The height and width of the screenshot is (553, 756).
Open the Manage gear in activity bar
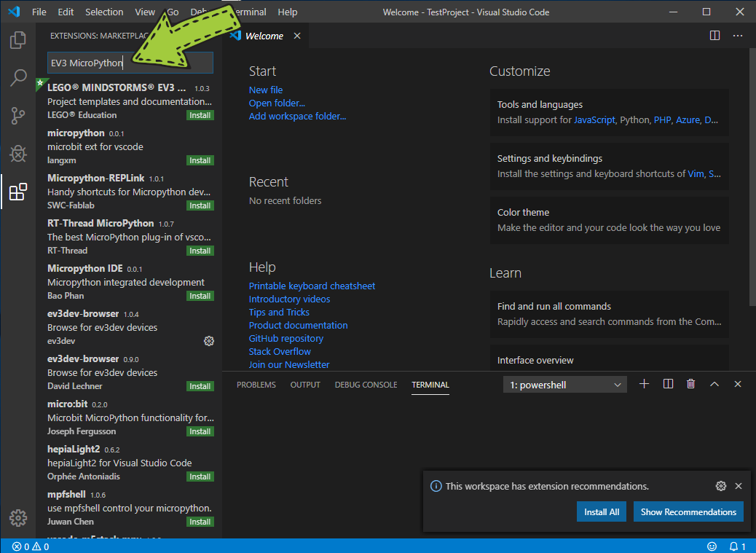tap(17, 518)
